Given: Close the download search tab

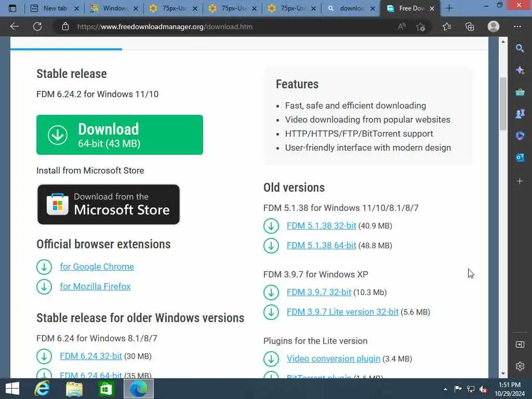Looking at the screenshot, I should click(x=373, y=8).
